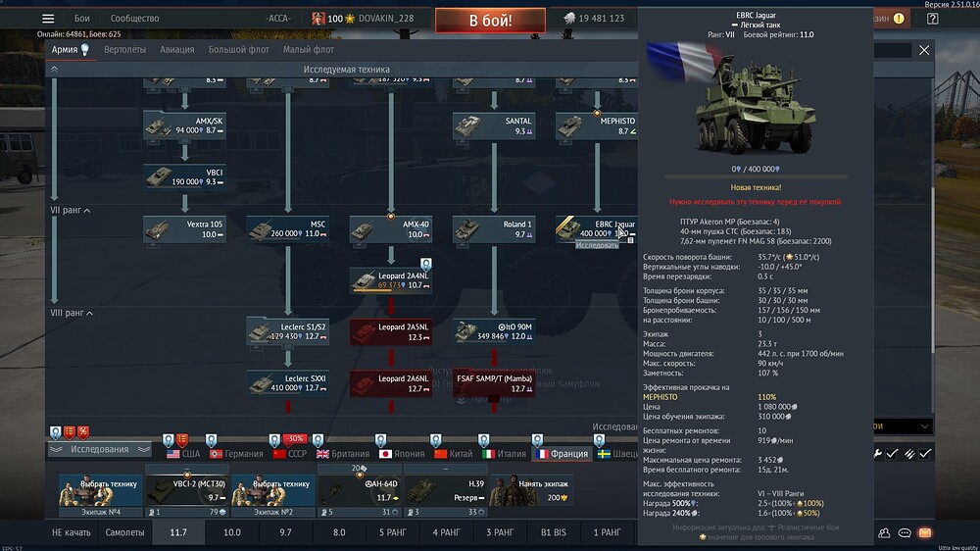Collapse the VIII ранг section

coord(88,313)
